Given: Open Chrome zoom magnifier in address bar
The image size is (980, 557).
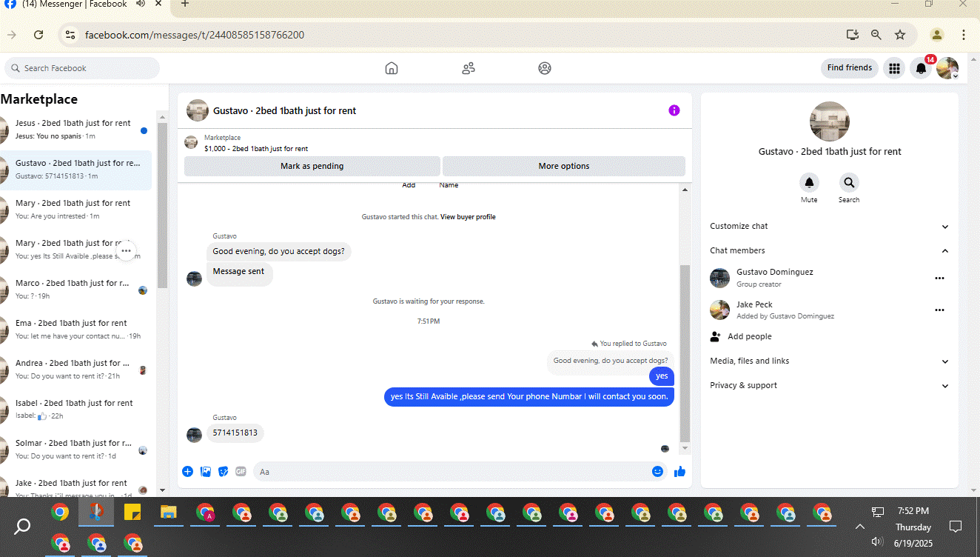Looking at the screenshot, I should 876,35.
